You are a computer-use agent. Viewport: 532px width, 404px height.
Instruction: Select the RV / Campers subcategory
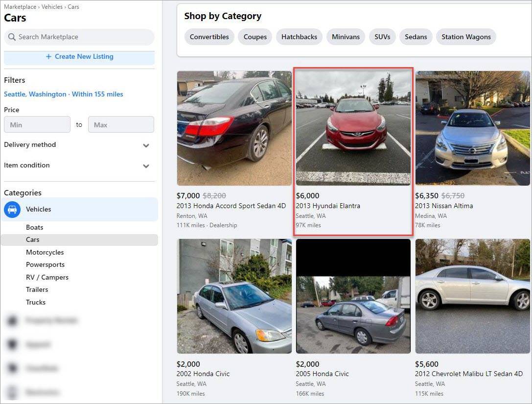coord(47,277)
